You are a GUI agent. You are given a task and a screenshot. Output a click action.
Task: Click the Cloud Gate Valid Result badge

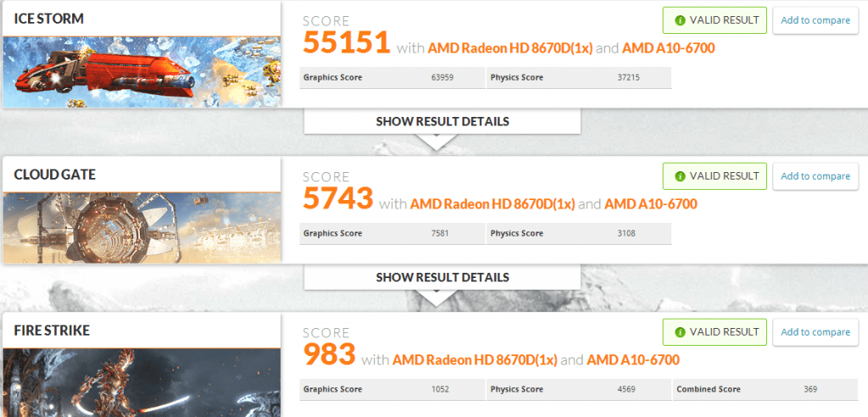pyautogui.click(x=715, y=176)
